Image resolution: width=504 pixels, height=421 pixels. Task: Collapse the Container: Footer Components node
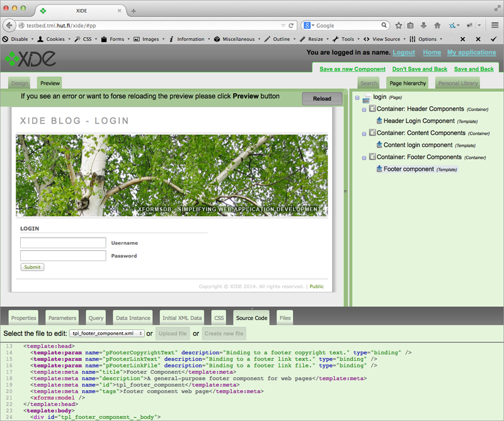click(364, 158)
